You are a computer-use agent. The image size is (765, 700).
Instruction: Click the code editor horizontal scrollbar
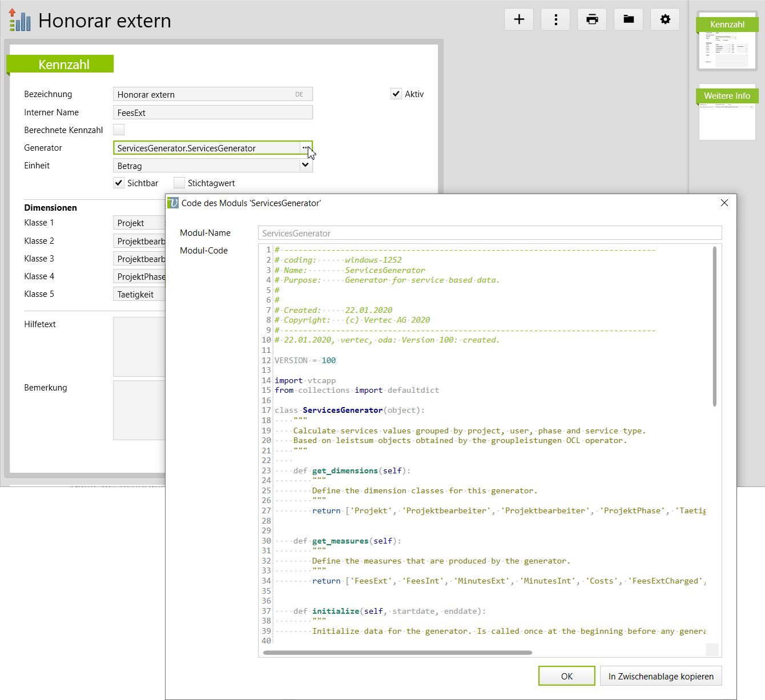click(397, 652)
